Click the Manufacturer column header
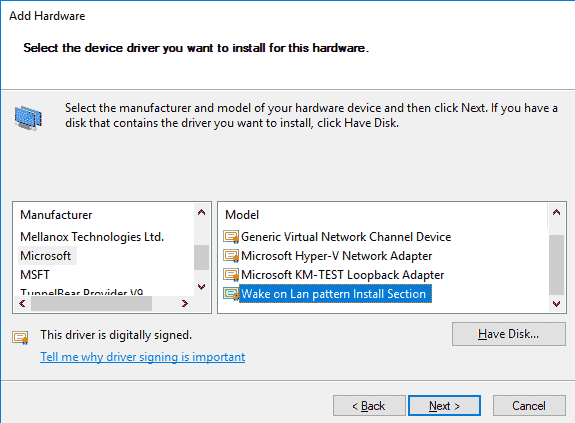The width and height of the screenshot is (575, 423). [x=56, y=215]
